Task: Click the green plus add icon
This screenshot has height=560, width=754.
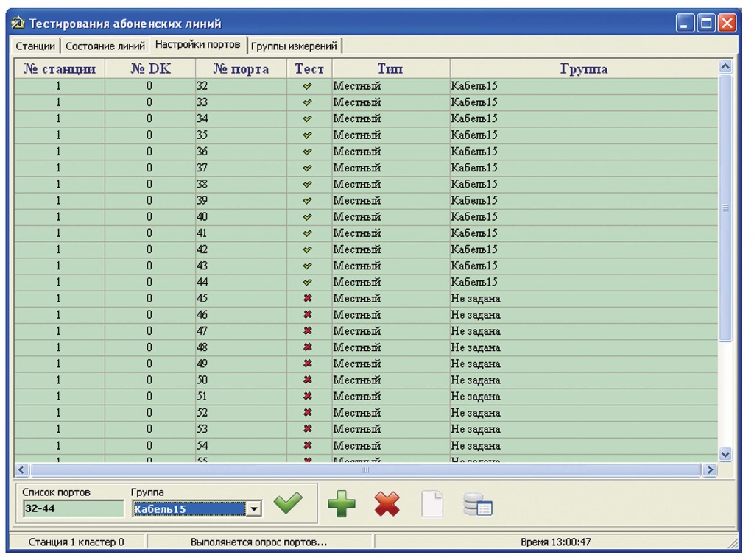Action: click(342, 504)
